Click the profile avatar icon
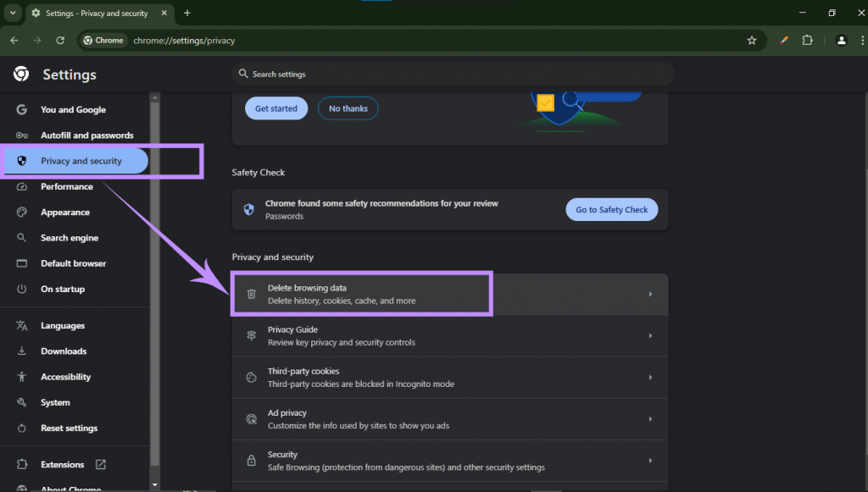The height and width of the screenshot is (492, 868). click(841, 40)
